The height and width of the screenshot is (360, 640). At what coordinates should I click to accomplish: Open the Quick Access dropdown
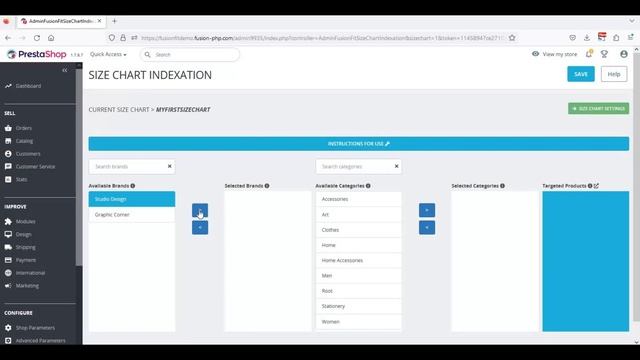point(108,54)
